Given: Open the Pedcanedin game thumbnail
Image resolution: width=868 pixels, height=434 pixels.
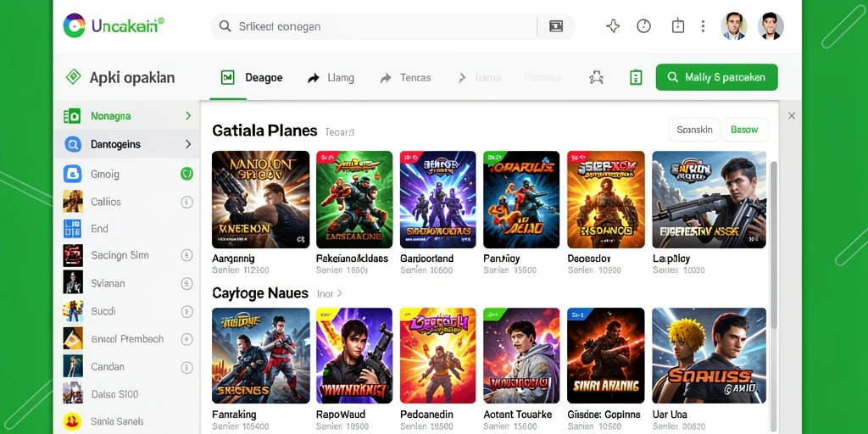Looking at the screenshot, I should 438,355.
